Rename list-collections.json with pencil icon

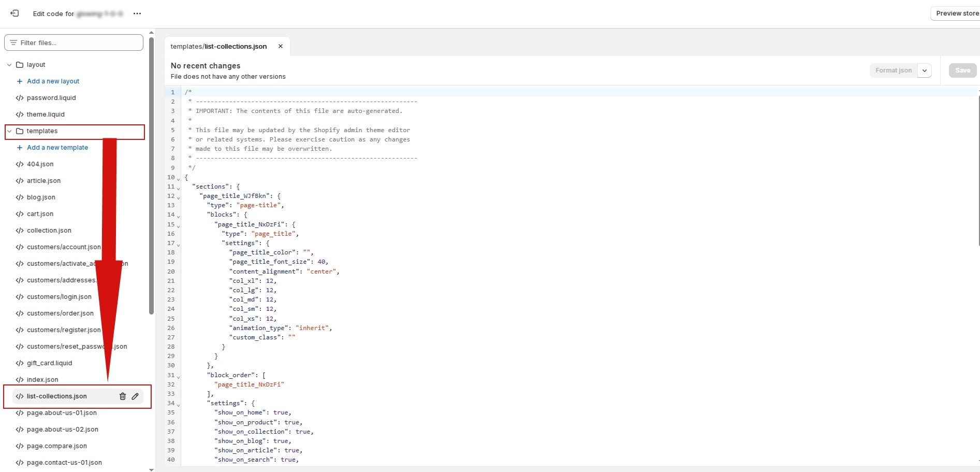click(x=135, y=396)
